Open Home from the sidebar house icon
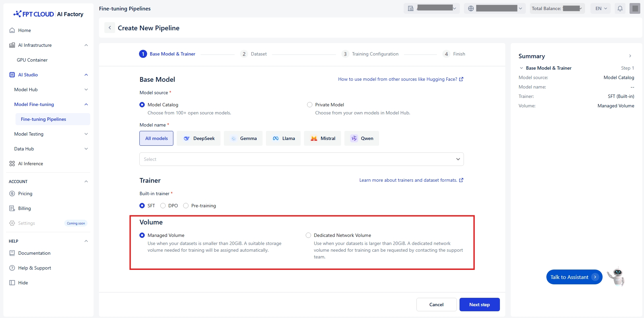 pos(12,30)
